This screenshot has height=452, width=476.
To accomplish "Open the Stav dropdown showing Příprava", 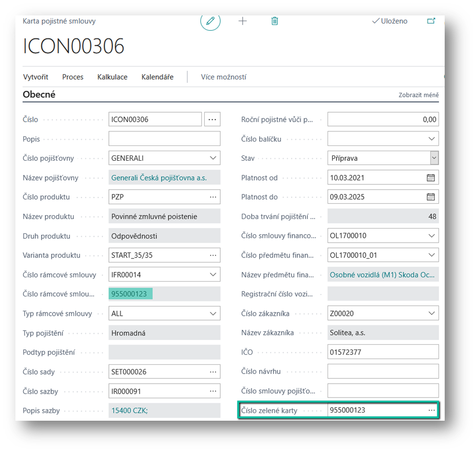I will (434, 158).
